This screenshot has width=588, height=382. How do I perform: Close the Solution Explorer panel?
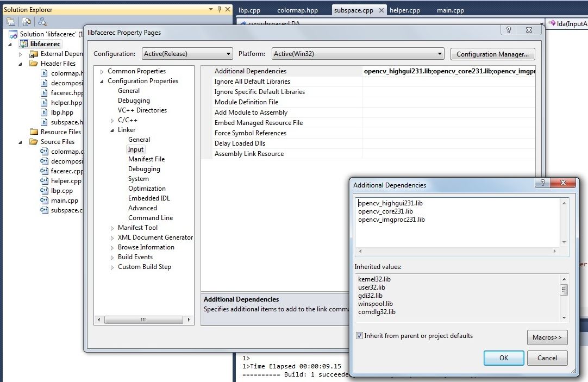pyautogui.click(x=228, y=9)
